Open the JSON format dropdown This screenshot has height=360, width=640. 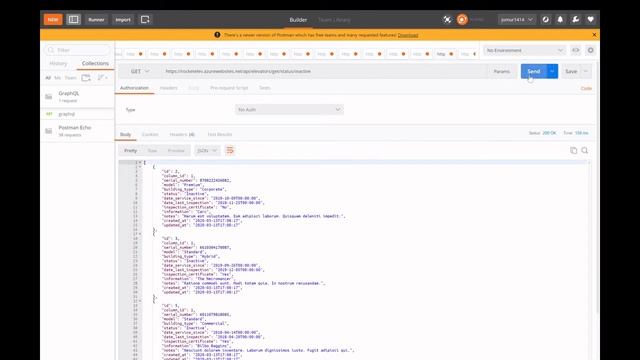(207, 151)
